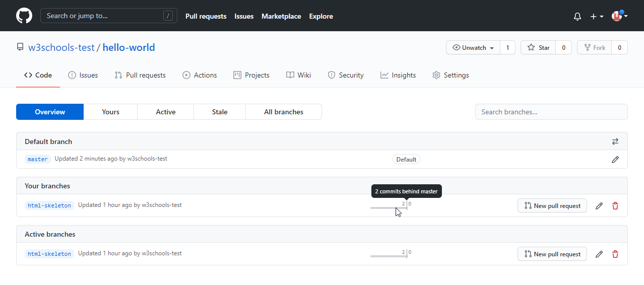644x285 pixels.
Task: New pull request for Your branches html-skeleton
Action: [552, 205]
